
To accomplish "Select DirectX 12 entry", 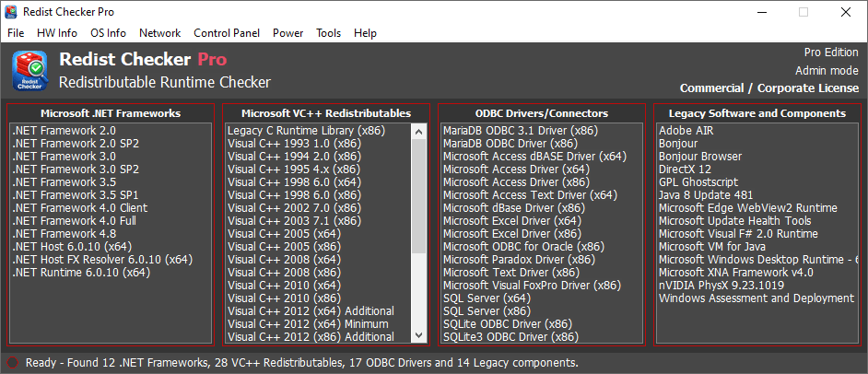I will pos(686,169).
